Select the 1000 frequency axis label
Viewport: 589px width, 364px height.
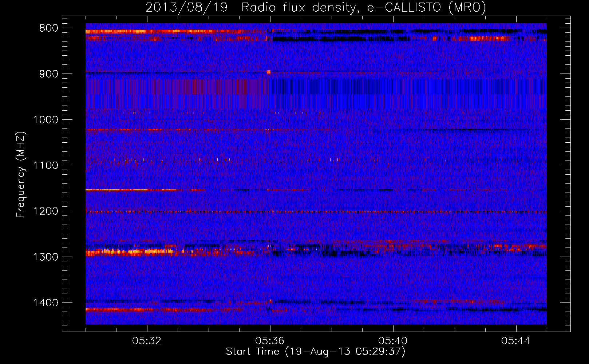pos(46,120)
